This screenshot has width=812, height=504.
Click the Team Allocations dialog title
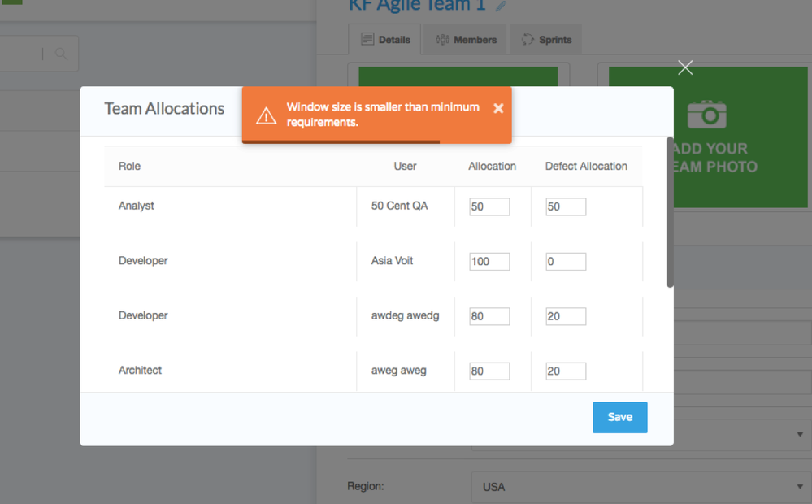164,109
